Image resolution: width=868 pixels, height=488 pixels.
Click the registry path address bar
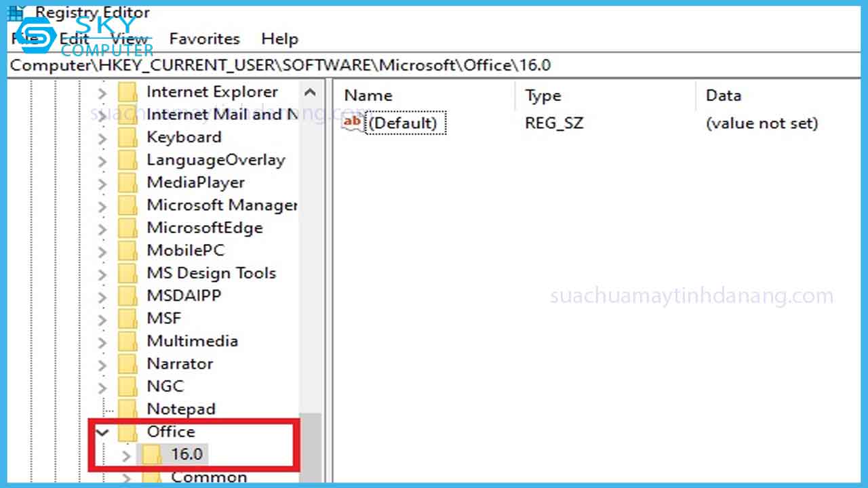(x=434, y=66)
